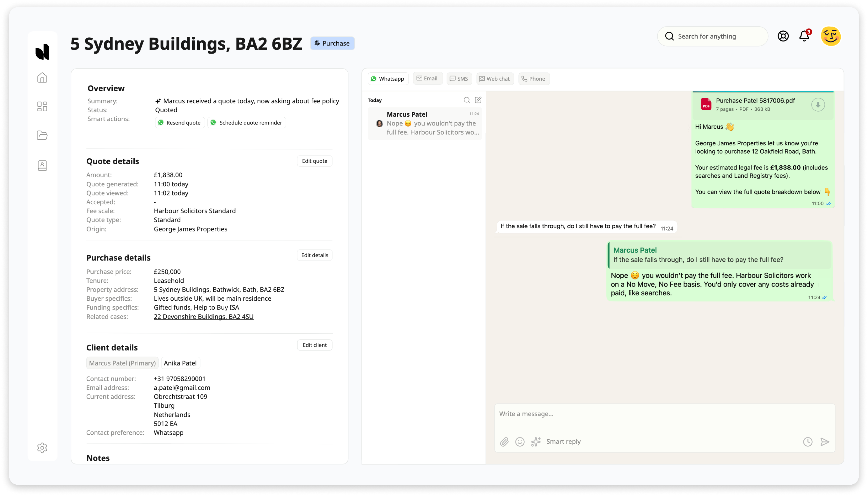Open settings gear in sidebar
The height and width of the screenshot is (496, 868).
(42, 448)
